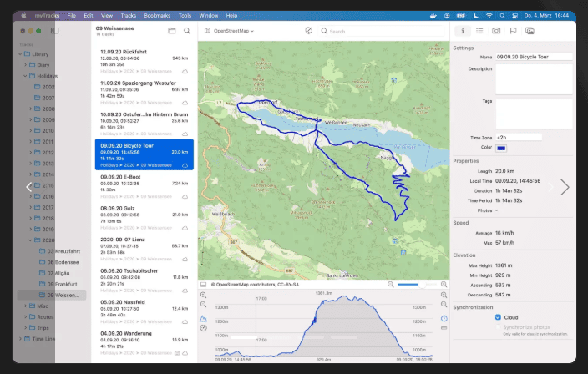Click the Do Not Disturb moon icon

pyautogui.click(x=475, y=16)
